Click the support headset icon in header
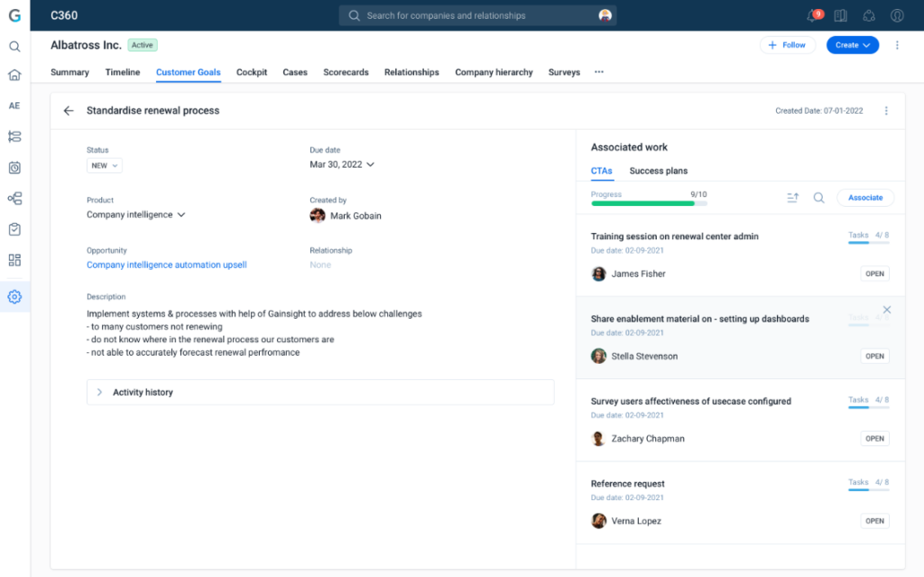 click(x=869, y=16)
